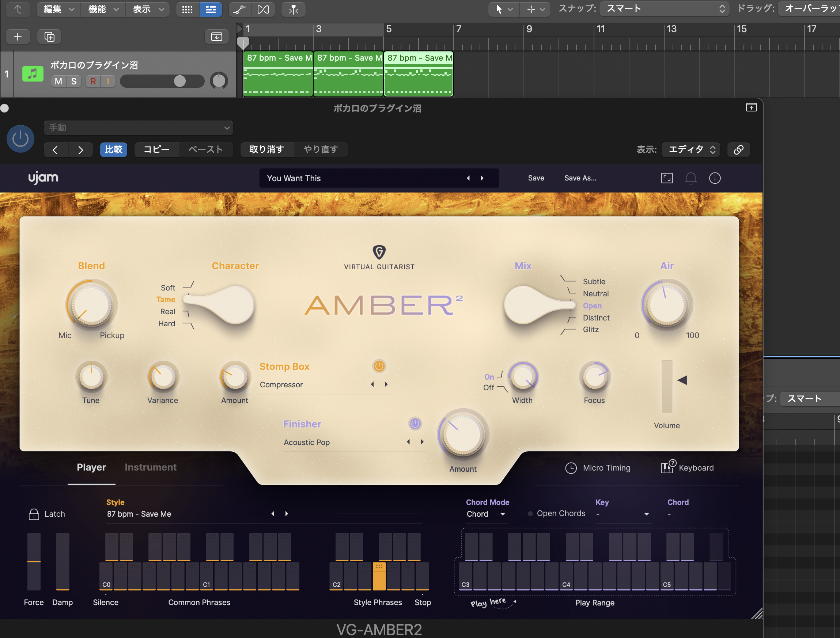This screenshot has width=840, height=638.
Task: Enable record with the R button
Action: coord(93,81)
